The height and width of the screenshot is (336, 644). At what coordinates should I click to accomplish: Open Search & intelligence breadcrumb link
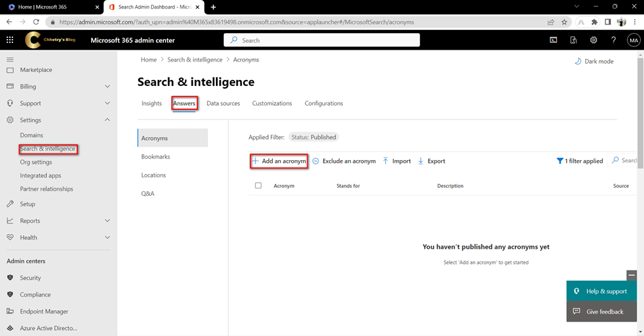click(x=195, y=60)
